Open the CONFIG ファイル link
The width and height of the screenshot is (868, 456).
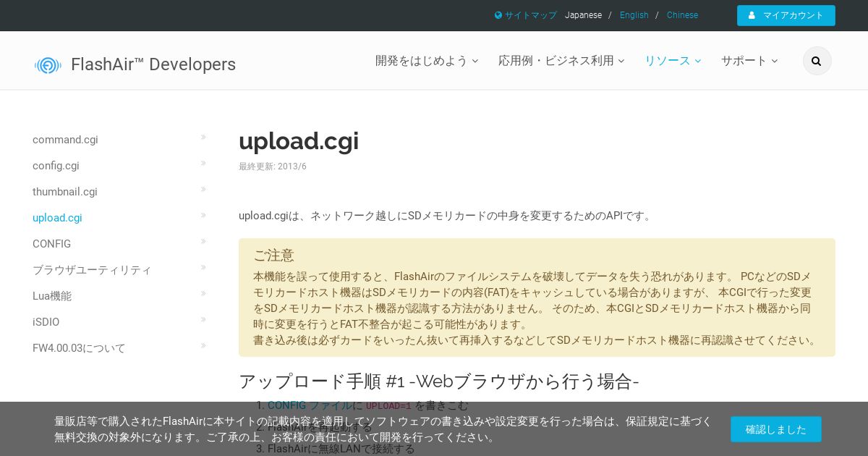tap(310, 405)
